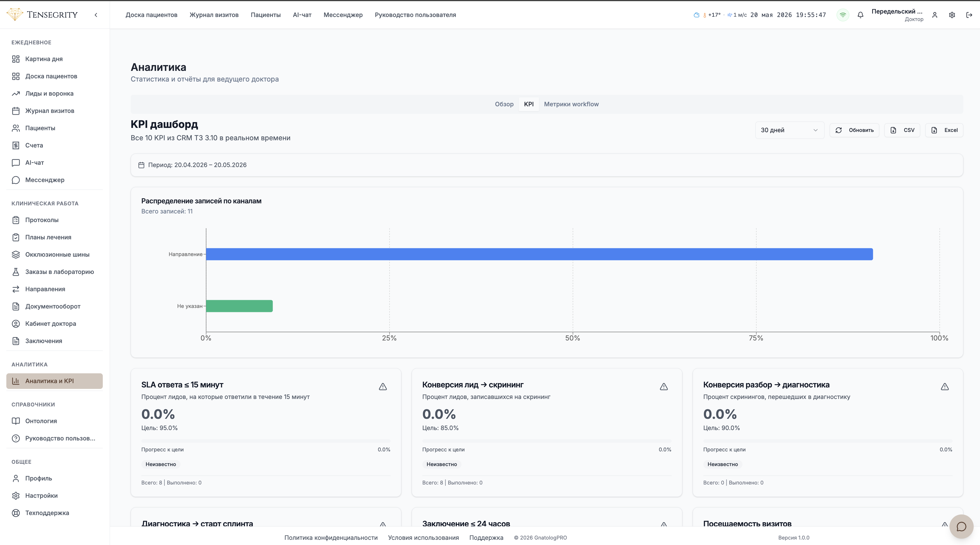The height and width of the screenshot is (545, 980).
Task: Open Руководство пользователя in top navigation
Action: (x=415, y=15)
